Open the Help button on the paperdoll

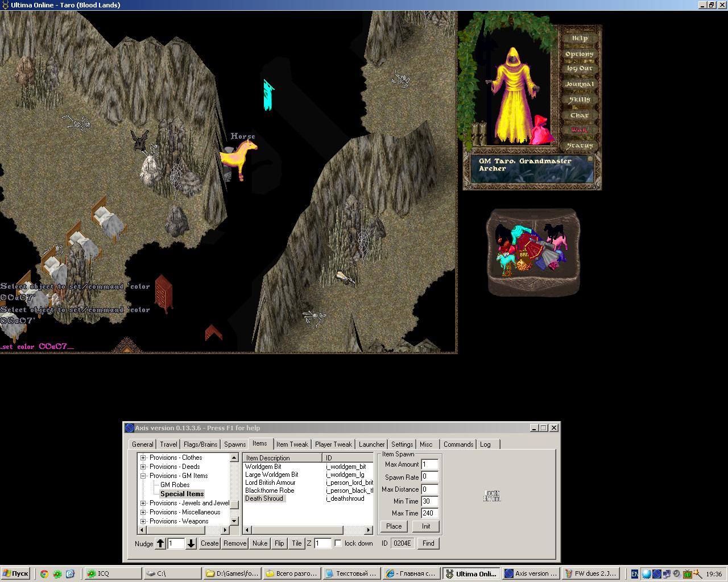click(x=580, y=38)
